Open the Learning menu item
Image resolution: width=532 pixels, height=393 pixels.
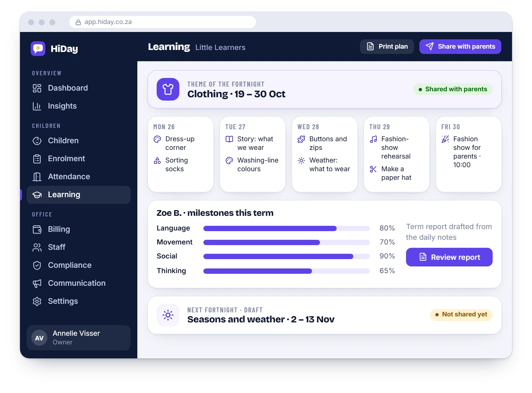[x=79, y=195]
